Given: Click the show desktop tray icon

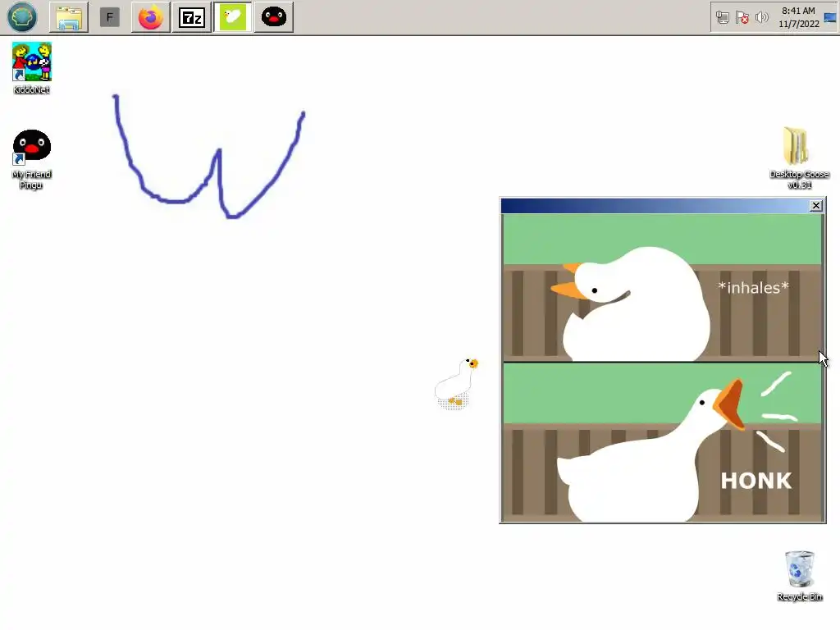Looking at the screenshot, I should (830, 18).
